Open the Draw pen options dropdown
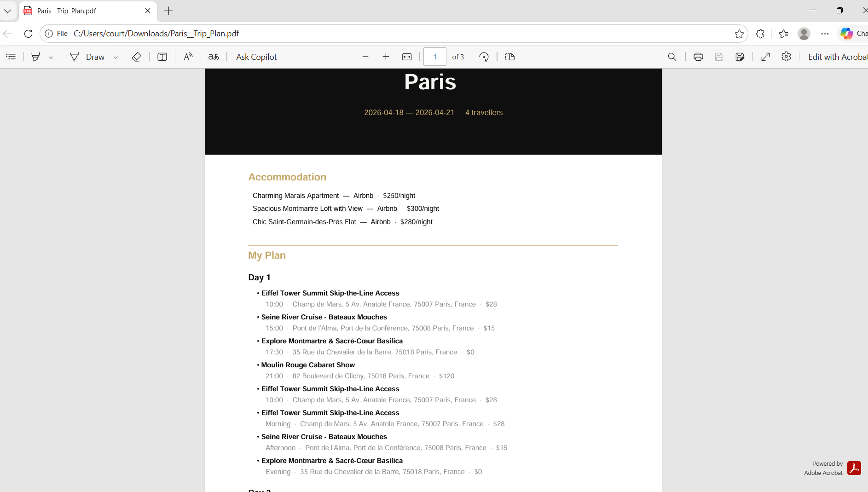The width and height of the screenshot is (868, 492). tap(116, 57)
